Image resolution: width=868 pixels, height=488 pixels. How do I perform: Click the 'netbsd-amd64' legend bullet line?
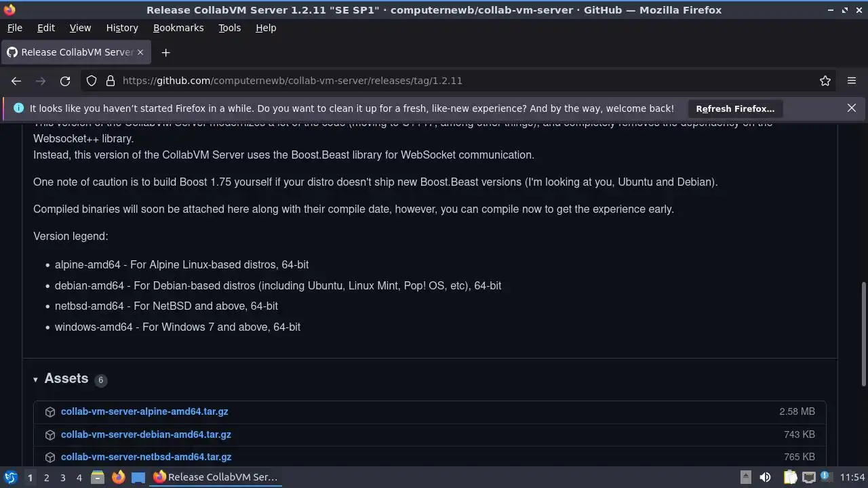click(x=166, y=306)
